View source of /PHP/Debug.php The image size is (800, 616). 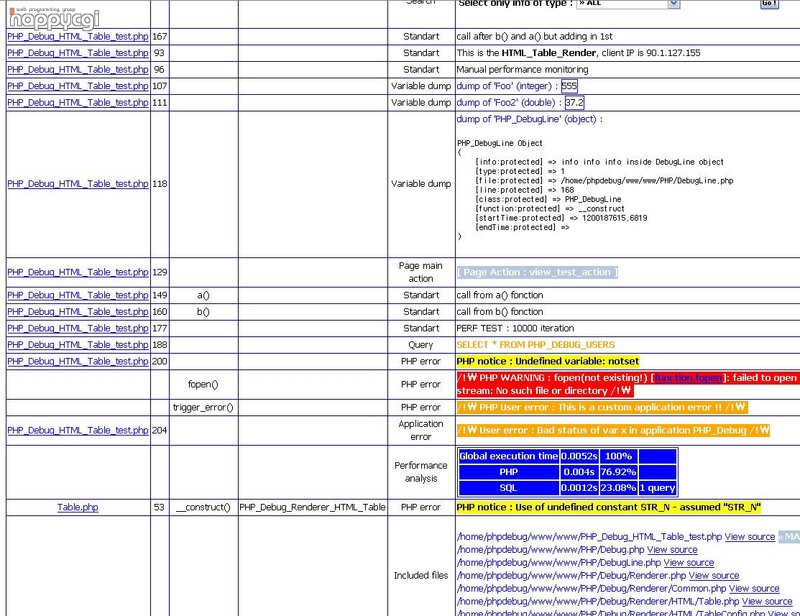coord(672,550)
